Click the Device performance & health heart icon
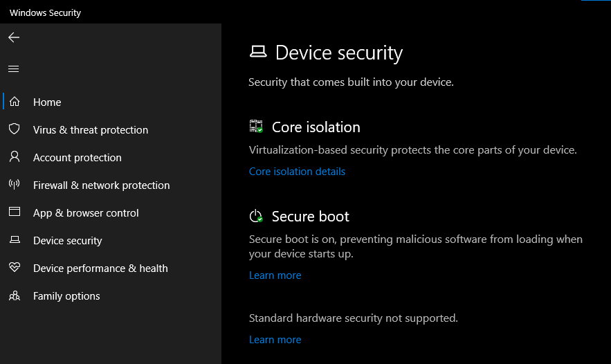Image resolution: width=611 pixels, height=364 pixels. click(14, 268)
